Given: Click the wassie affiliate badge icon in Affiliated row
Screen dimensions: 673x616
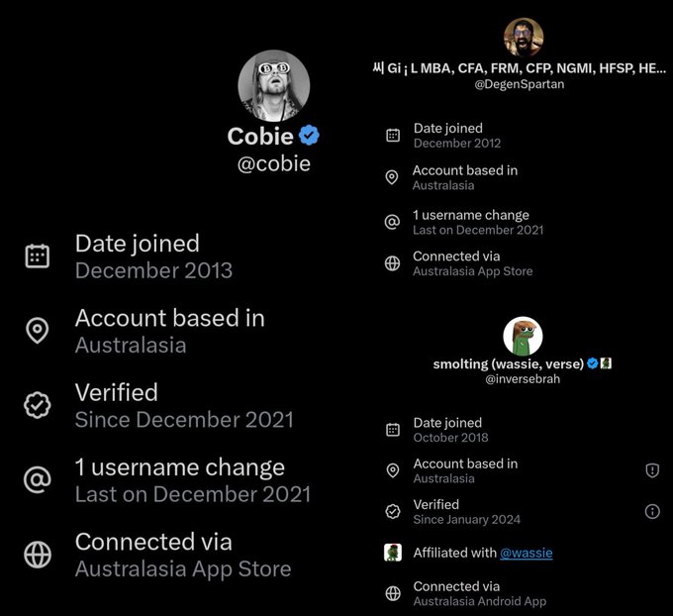Looking at the screenshot, I should [x=393, y=553].
